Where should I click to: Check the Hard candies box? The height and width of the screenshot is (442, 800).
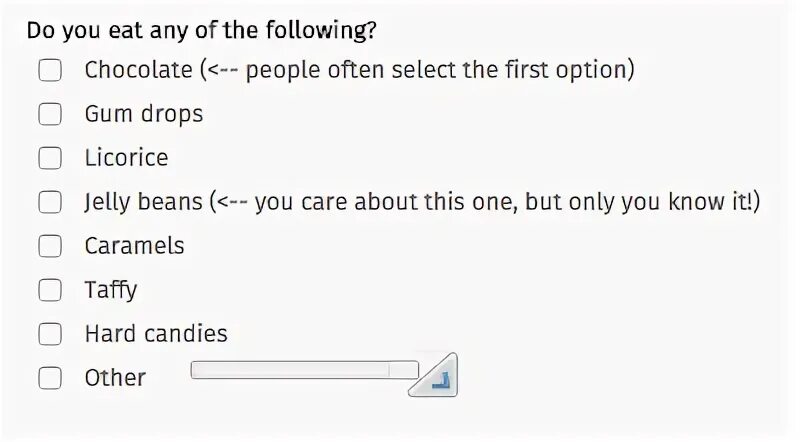50,334
